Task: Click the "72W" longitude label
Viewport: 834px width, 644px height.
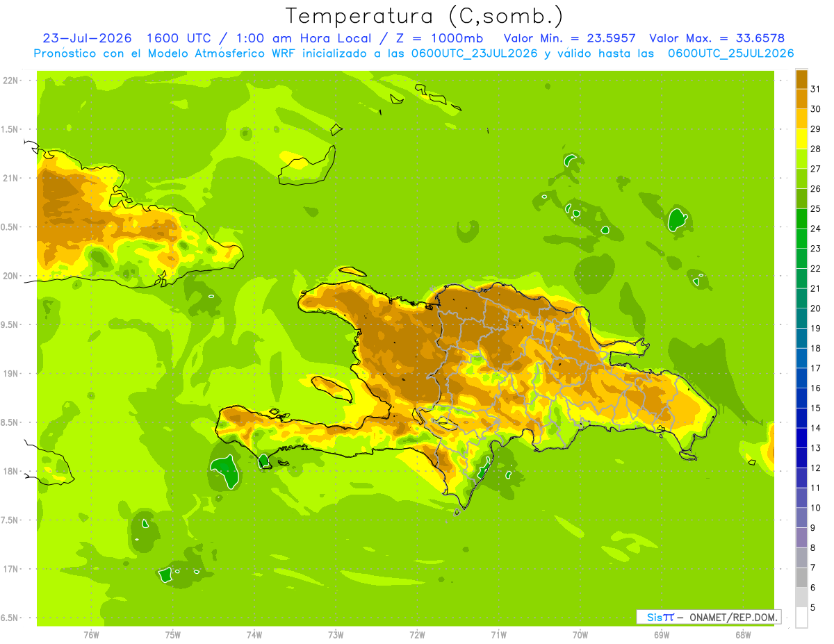Action: [417, 634]
